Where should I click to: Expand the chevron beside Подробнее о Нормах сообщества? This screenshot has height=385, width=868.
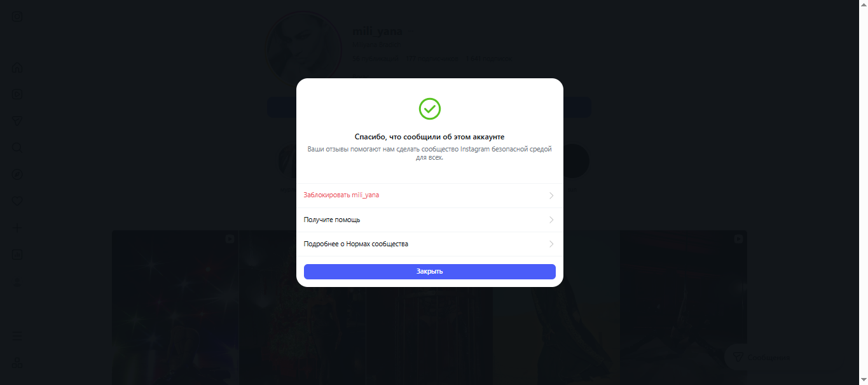click(x=551, y=244)
